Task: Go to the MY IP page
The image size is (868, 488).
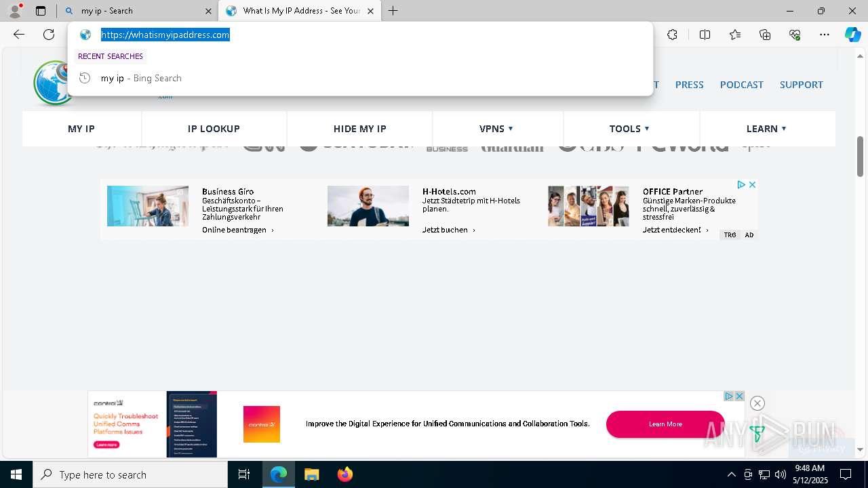Action: tap(81, 129)
